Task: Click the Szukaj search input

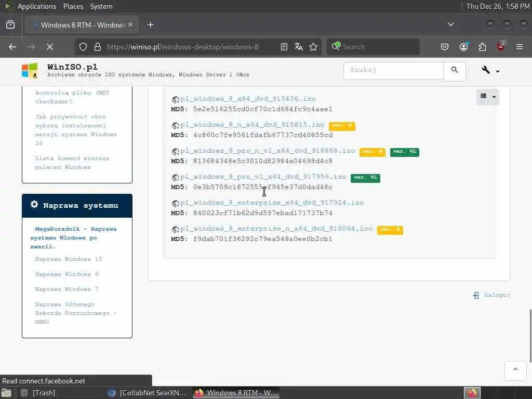Action: pos(394,70)
